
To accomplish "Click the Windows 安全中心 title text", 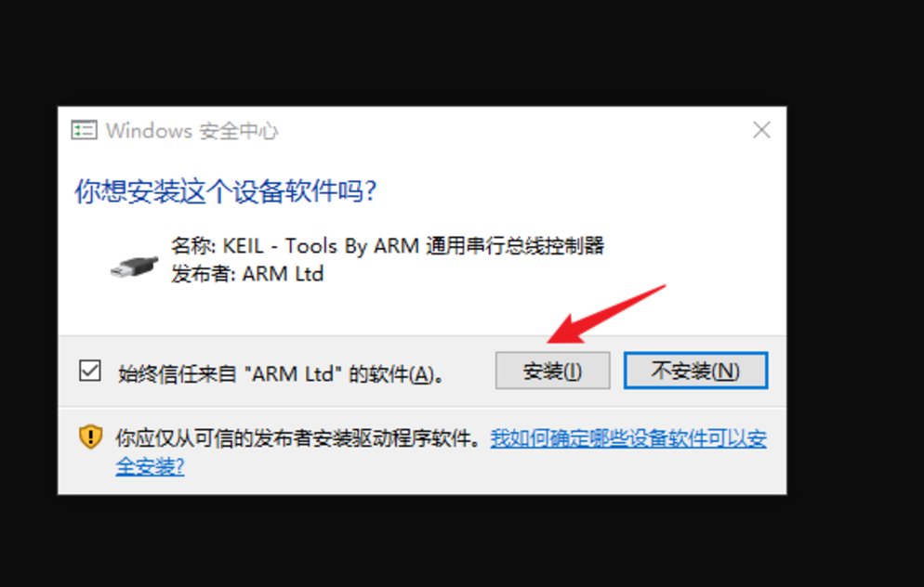I will pos(191,131).
